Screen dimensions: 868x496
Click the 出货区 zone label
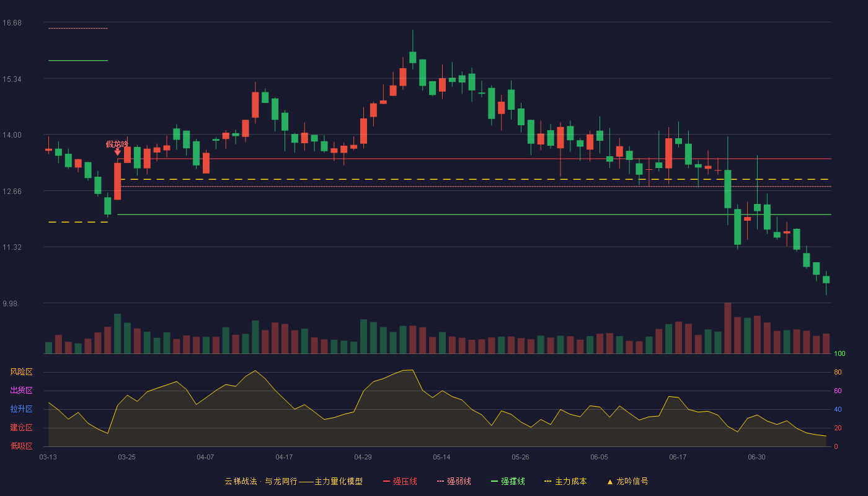pos(21,391)
